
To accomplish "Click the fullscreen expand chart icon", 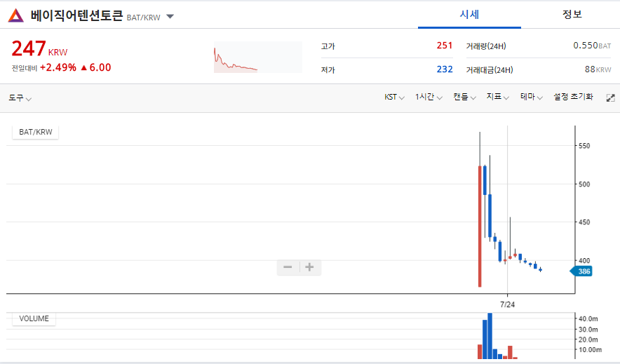I will [610, 97].
